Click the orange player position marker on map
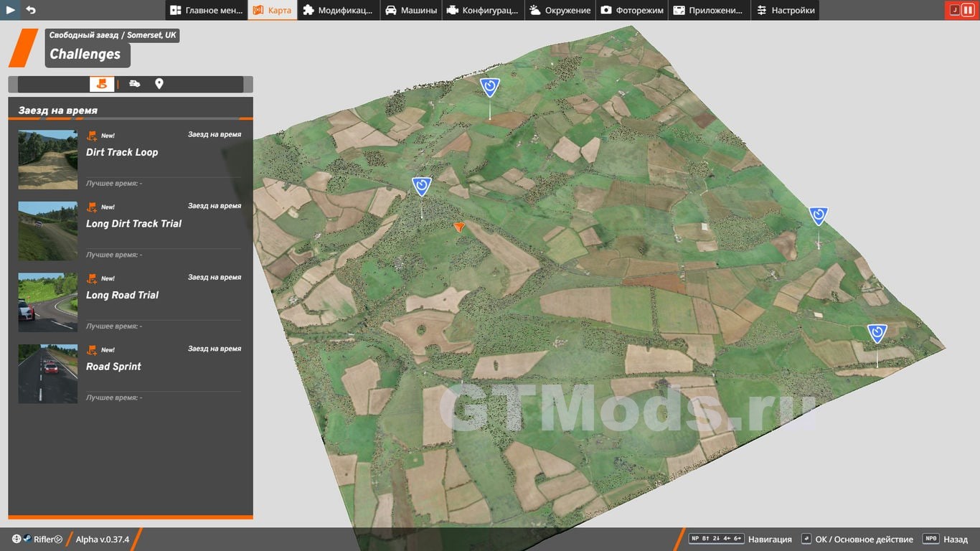The width and height of the screenshot is (980, 551). [x=459, y=227]
